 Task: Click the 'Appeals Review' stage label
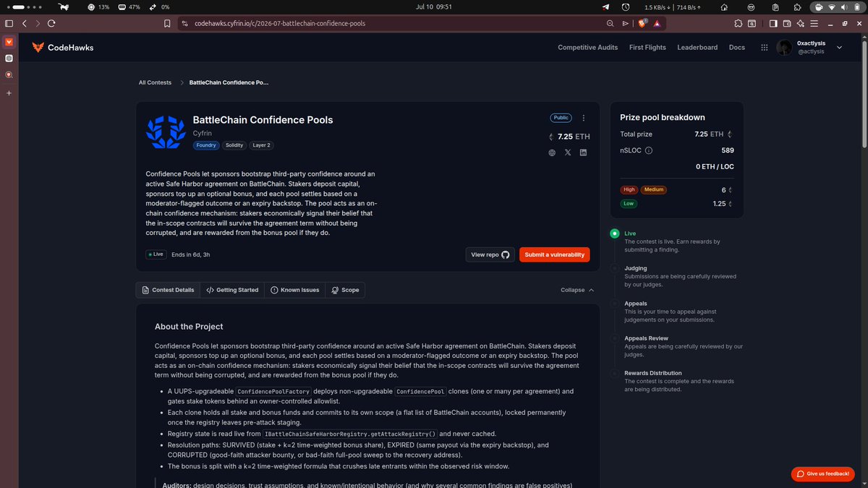point(647,338)
